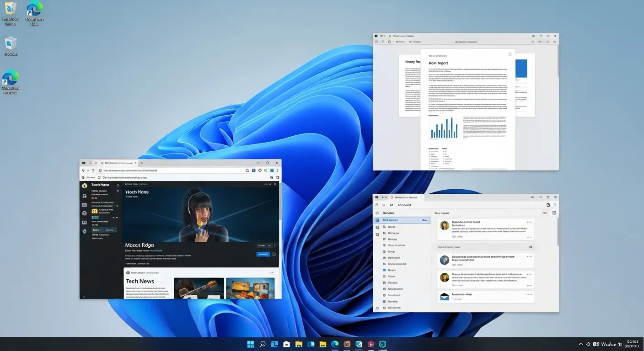
Task: Open the taskbar clock and date
Action: (x=633, y=344)
